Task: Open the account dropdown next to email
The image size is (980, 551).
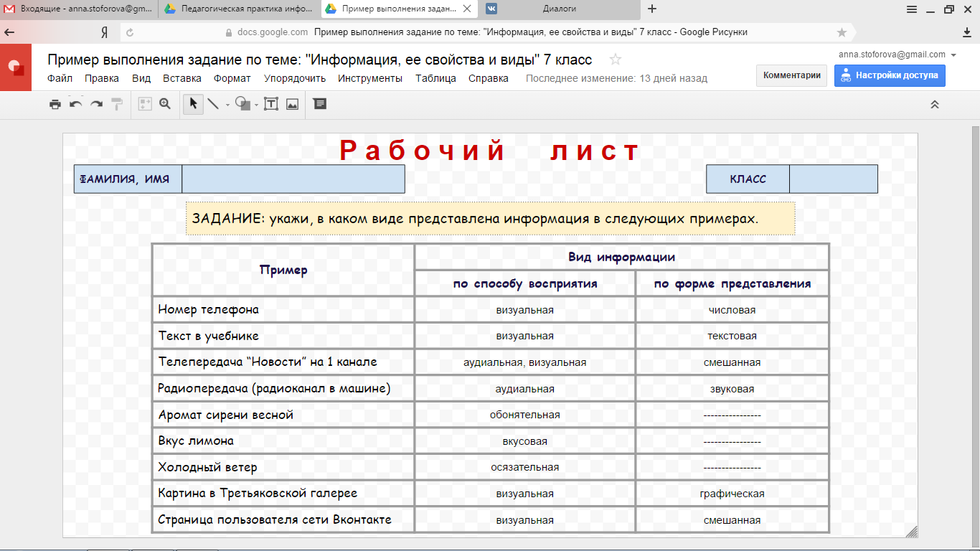Action: pos(953,55)
